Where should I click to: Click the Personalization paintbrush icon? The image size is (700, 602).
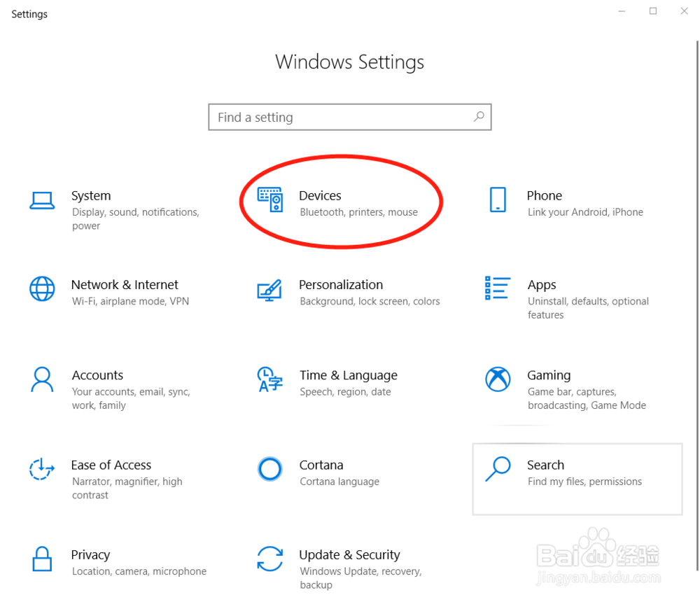269,290
